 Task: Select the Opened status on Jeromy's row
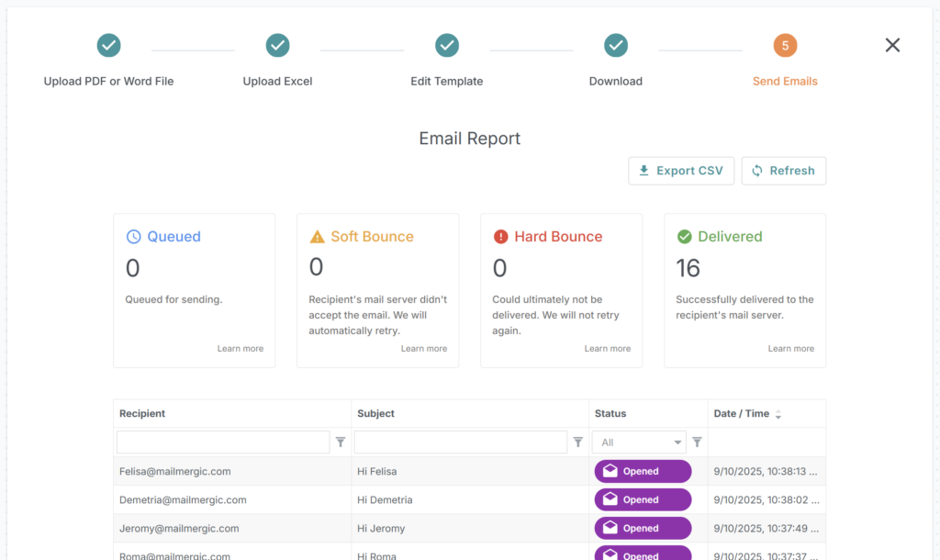tap(642, 528)
